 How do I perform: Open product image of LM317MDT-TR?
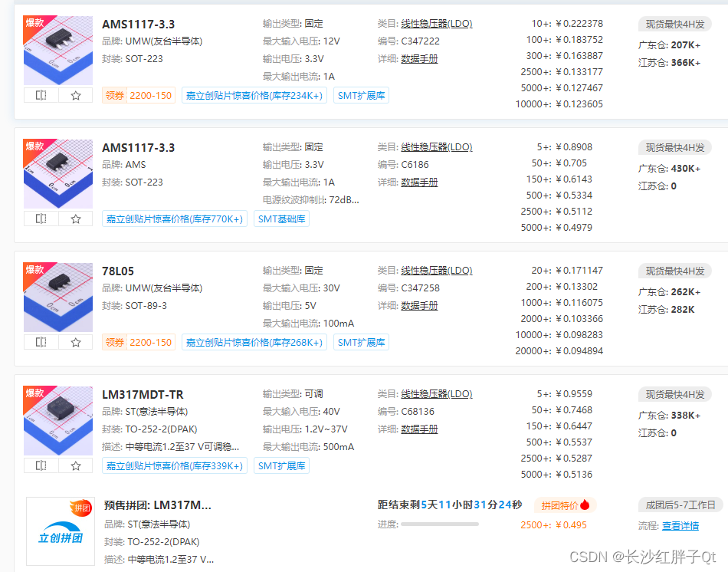pos(58,420)
